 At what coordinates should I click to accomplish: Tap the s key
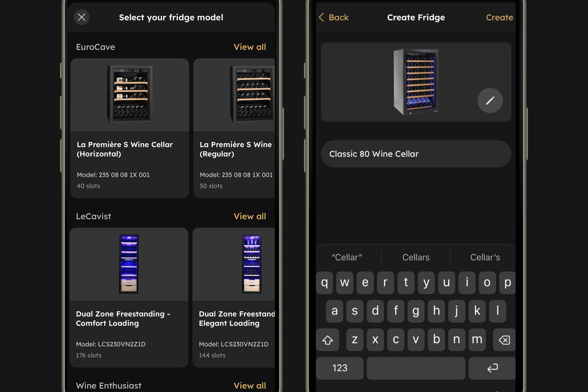coord(355,311)
